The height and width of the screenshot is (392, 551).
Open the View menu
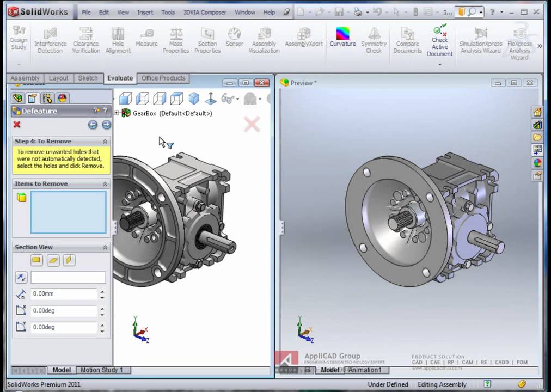123,13
